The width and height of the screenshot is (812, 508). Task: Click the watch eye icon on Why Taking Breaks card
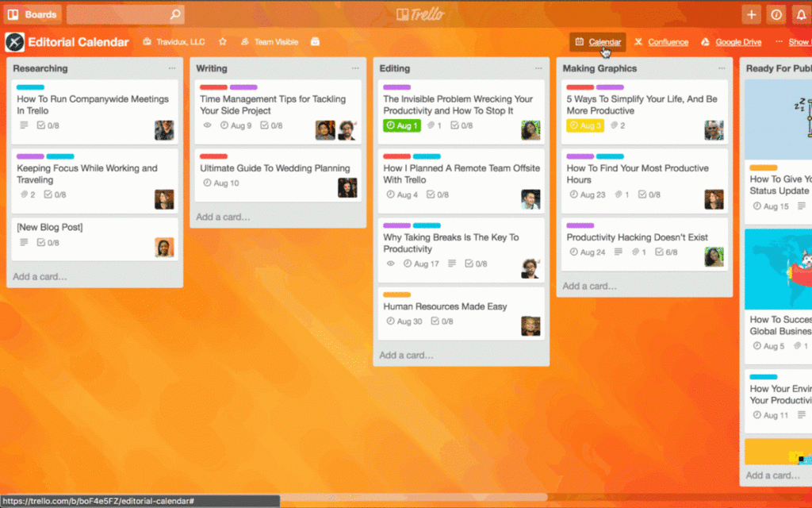(x=390, y=264)
